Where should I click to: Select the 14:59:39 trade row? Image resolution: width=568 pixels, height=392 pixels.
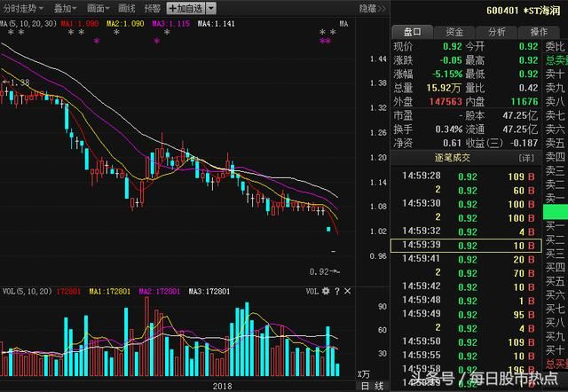(466, 246)
